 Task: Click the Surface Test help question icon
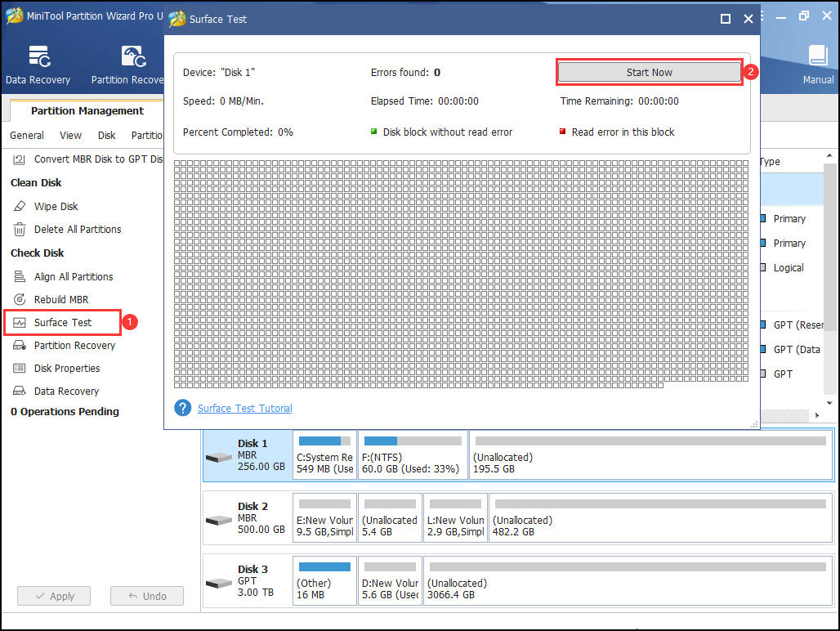183,408
